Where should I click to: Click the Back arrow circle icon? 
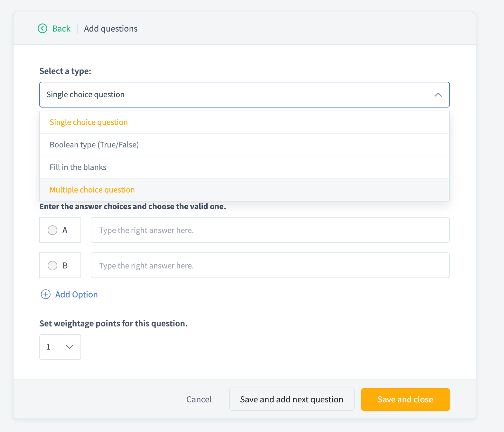pyautogui.click(x=42, y=29)
